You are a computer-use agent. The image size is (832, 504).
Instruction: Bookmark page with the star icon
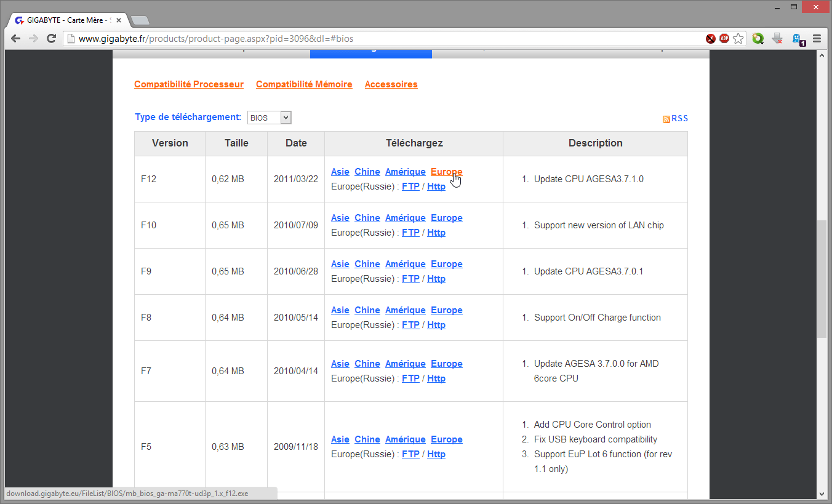(738, 38)
